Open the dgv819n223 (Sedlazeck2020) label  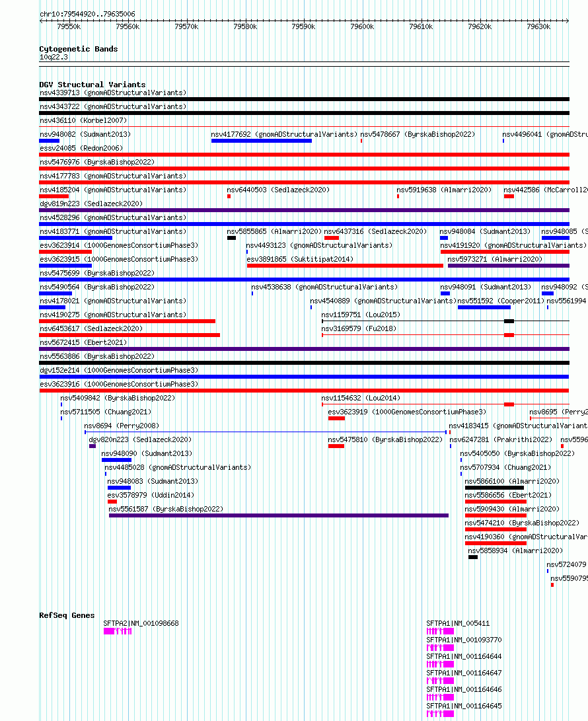(91, 204)
